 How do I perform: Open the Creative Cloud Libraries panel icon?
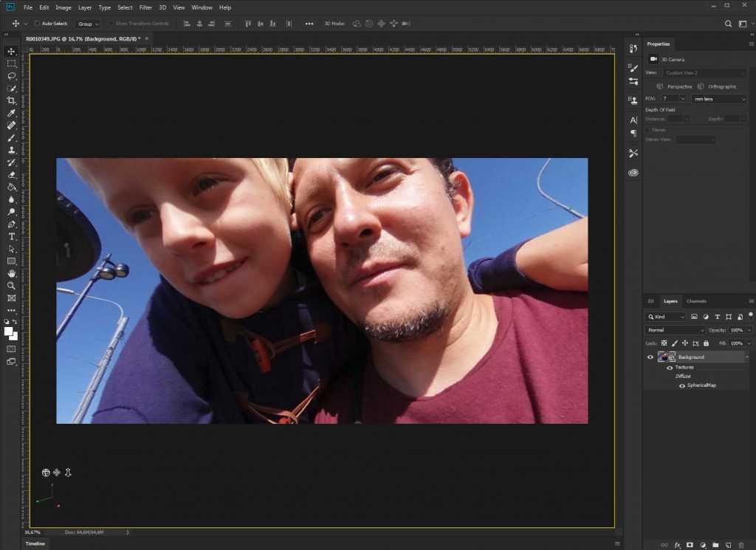pyautogui.click(x=633, y=173)
